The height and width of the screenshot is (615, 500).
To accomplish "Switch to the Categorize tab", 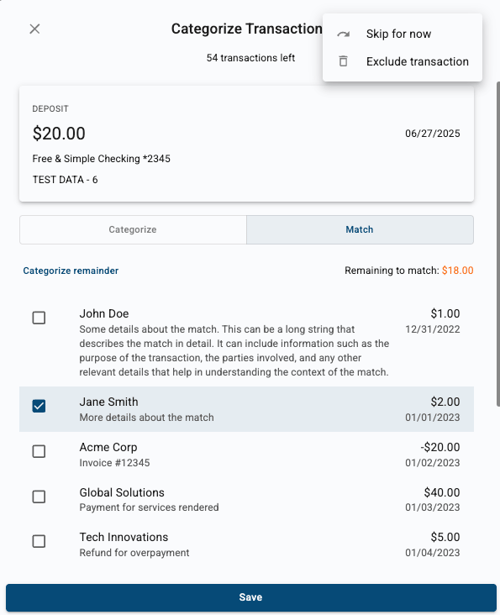I will pyautogui.click(x=133, y=229).
